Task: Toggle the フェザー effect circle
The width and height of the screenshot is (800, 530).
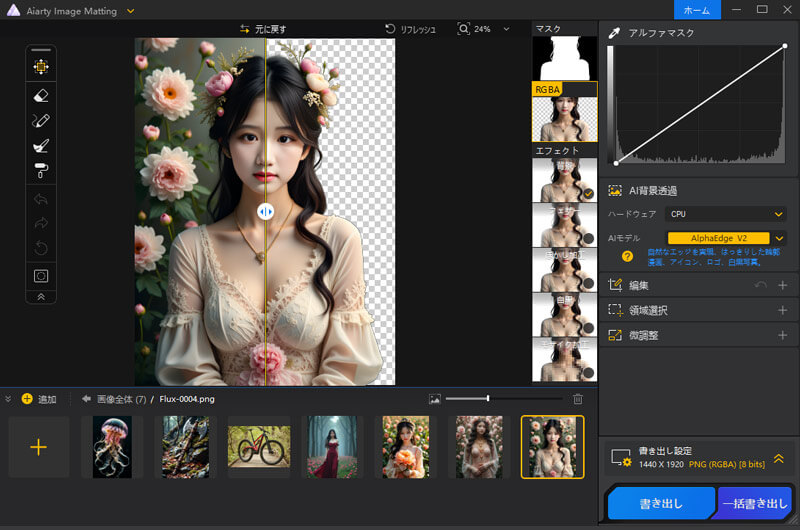Action: (588, 238)
